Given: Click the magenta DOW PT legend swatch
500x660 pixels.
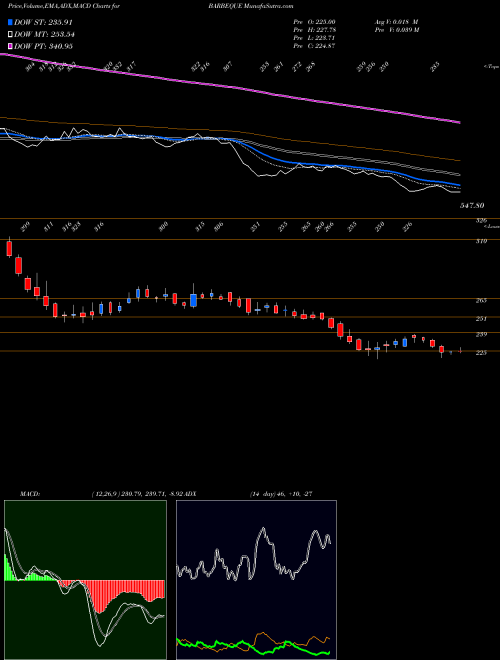Looking at the screenshot, I should point(10,46).
